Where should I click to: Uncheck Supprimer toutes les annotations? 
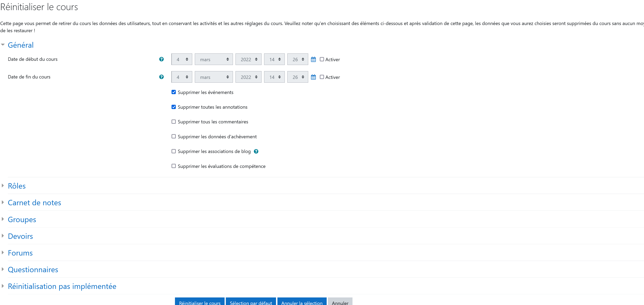(x=174, y=107)
